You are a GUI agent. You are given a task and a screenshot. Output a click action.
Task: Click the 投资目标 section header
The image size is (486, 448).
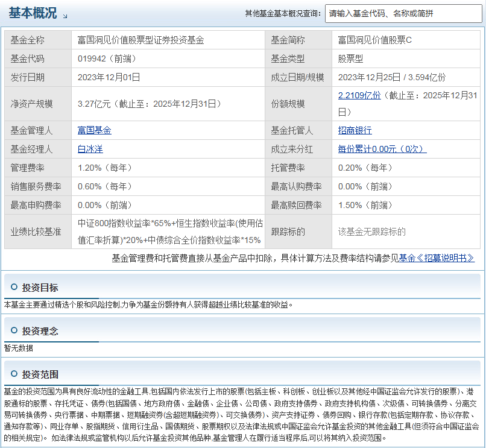tap(40, 288)
